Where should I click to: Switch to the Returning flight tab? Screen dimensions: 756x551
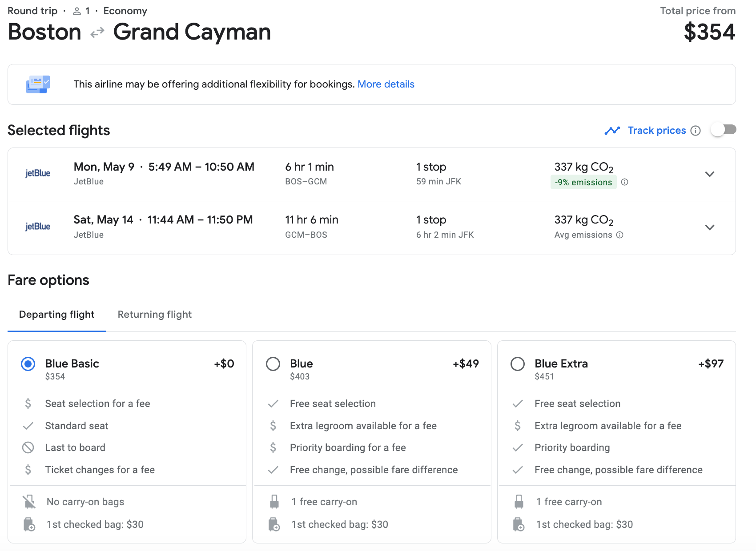[x=155, y=315]
